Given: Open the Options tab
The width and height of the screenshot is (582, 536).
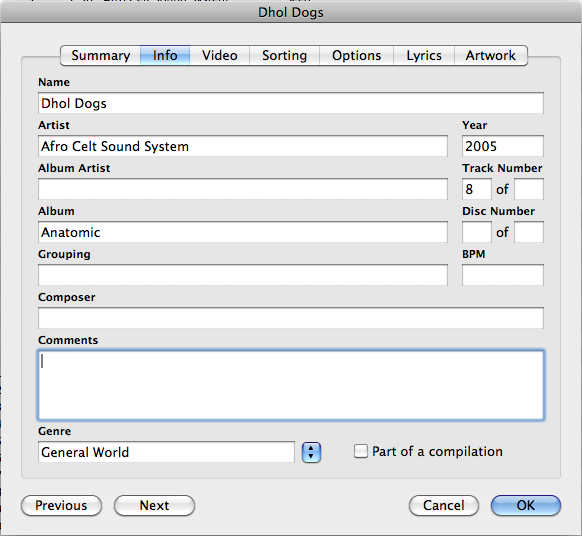Looking at the screenshot, I should tap(356, 56).
